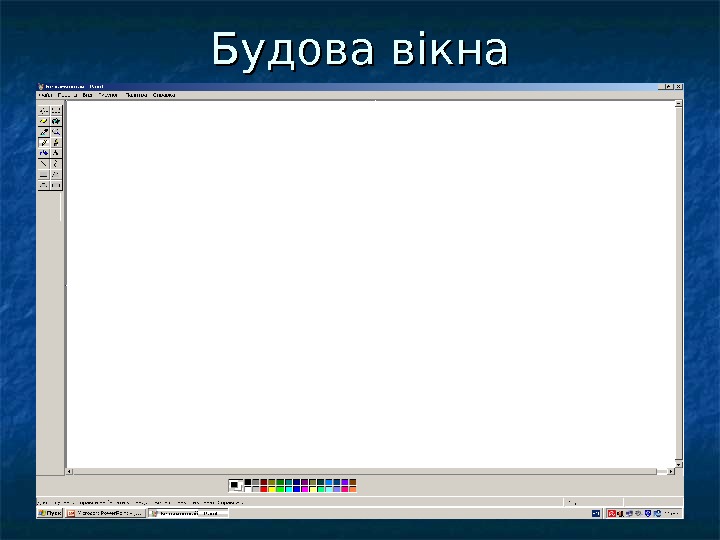Image resolution: width=720 pixels, height=540 pixels.
Task: Choose the light gray palette swatch
Action: pos(256,489)
